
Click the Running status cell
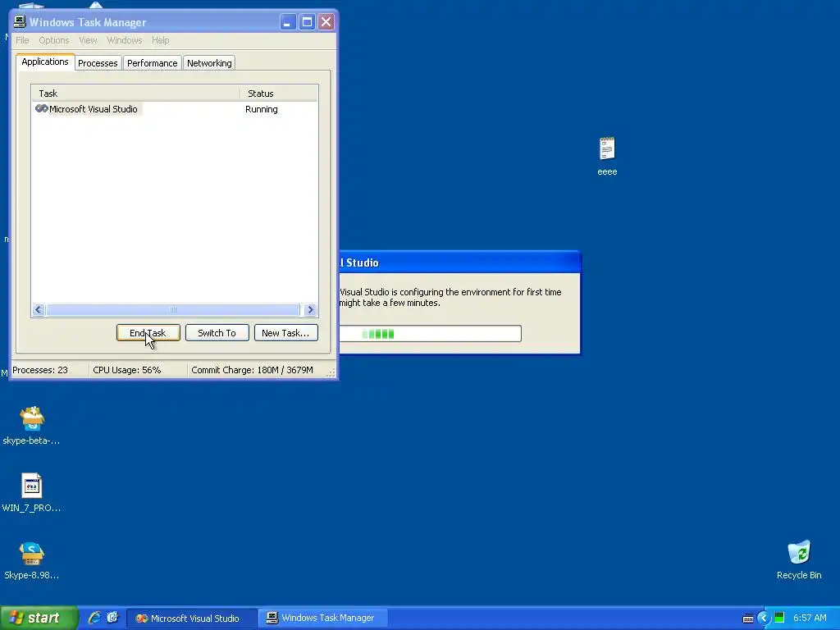click(262, 109)
